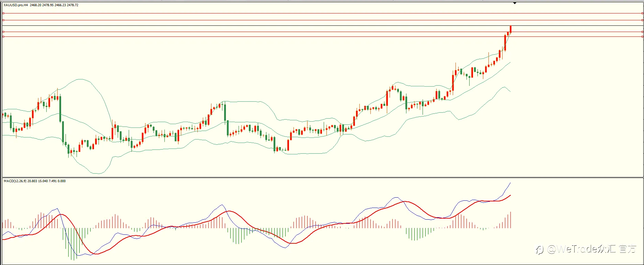
Task: Click the MACD value 20.803
Action: pyautogui.click(x=32, y=181)
